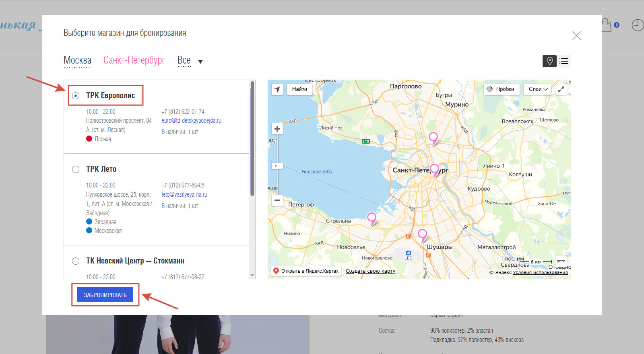Click В наличии: 1 шт for Европолис
This screenshot has width=644, height=354.
[180, 132]
